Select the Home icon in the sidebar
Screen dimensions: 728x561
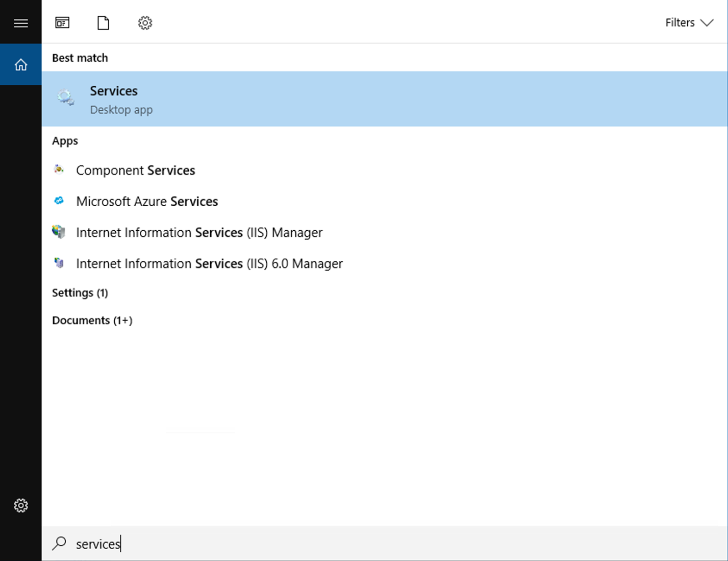21,65
